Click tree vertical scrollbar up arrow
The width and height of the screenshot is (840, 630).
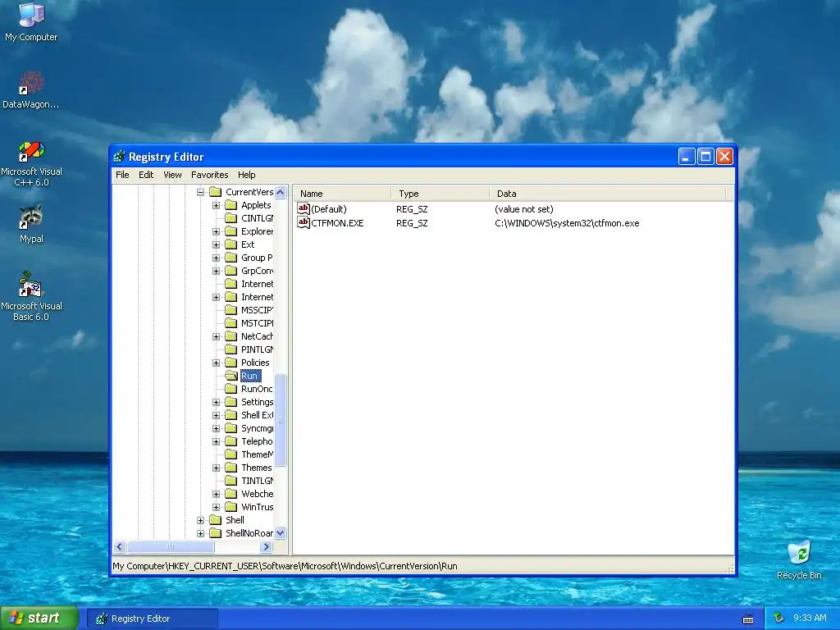click(x=281, y=192)
